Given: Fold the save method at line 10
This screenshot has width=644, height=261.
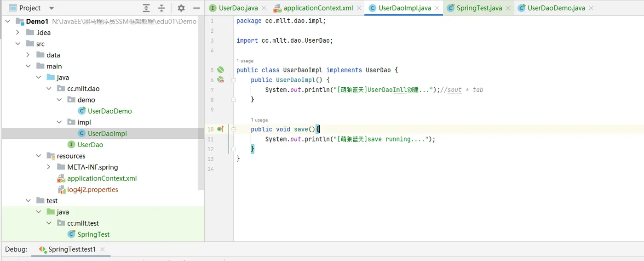Looking at the screenshot, I should (233, 129).
